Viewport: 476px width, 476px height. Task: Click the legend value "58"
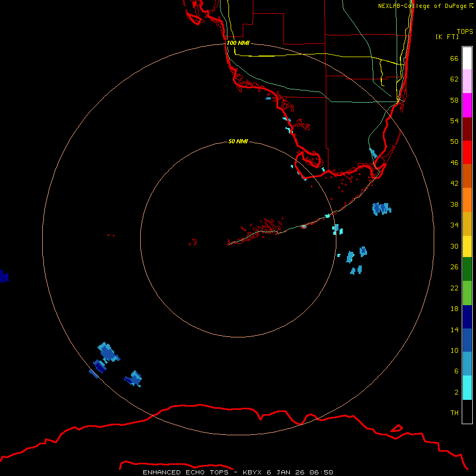[x=454, y=100]
